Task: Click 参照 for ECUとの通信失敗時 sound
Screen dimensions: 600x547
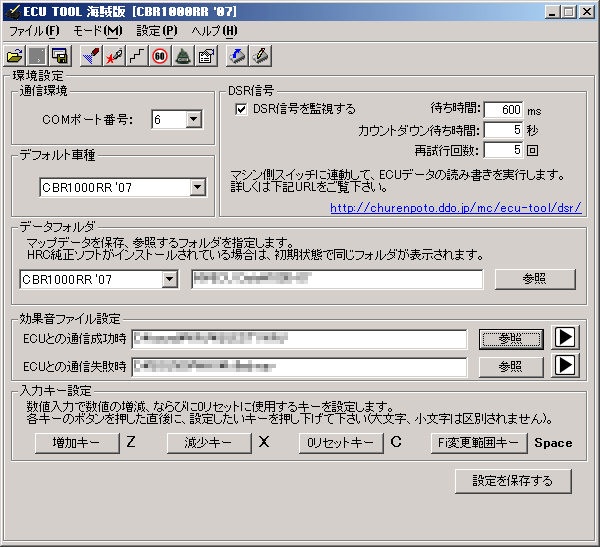Action: (511, 367)
